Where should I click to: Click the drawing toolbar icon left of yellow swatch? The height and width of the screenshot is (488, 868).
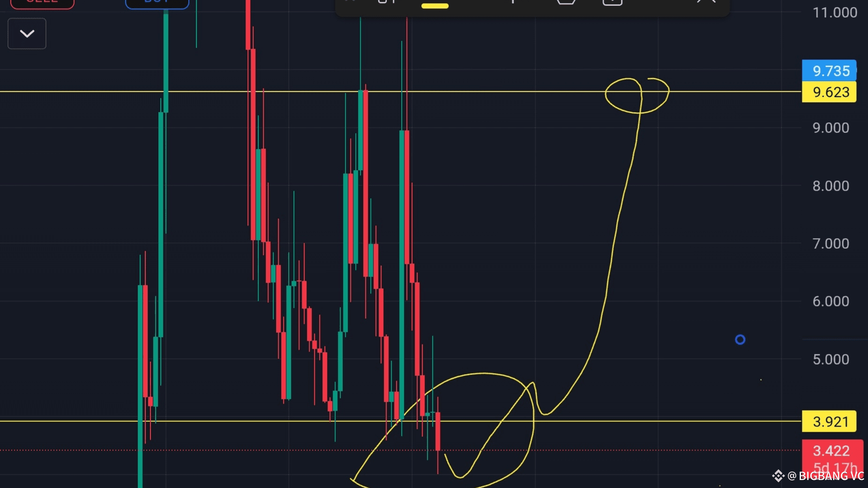pos(387,2)
